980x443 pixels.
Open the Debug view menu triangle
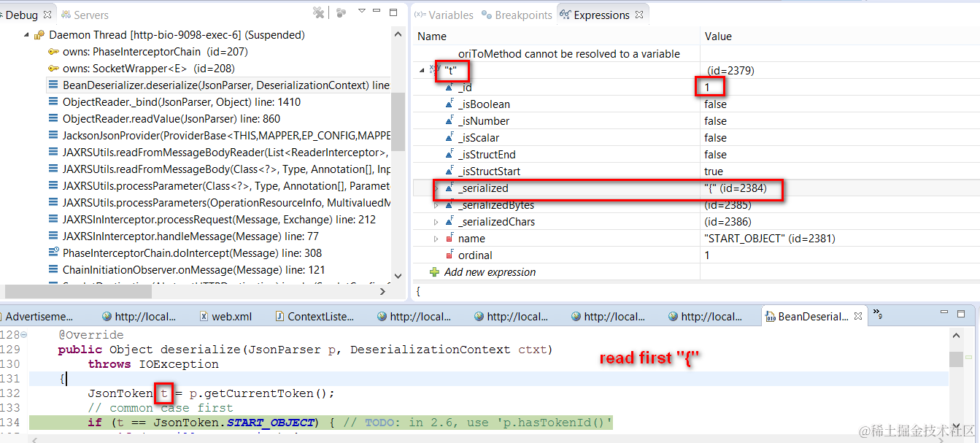click(363, 12)
